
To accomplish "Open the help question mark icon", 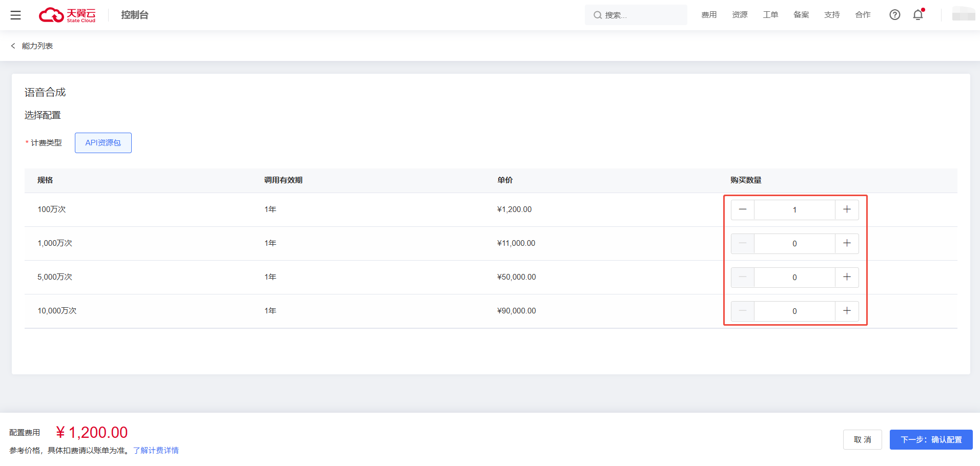I will pos(894,15).
